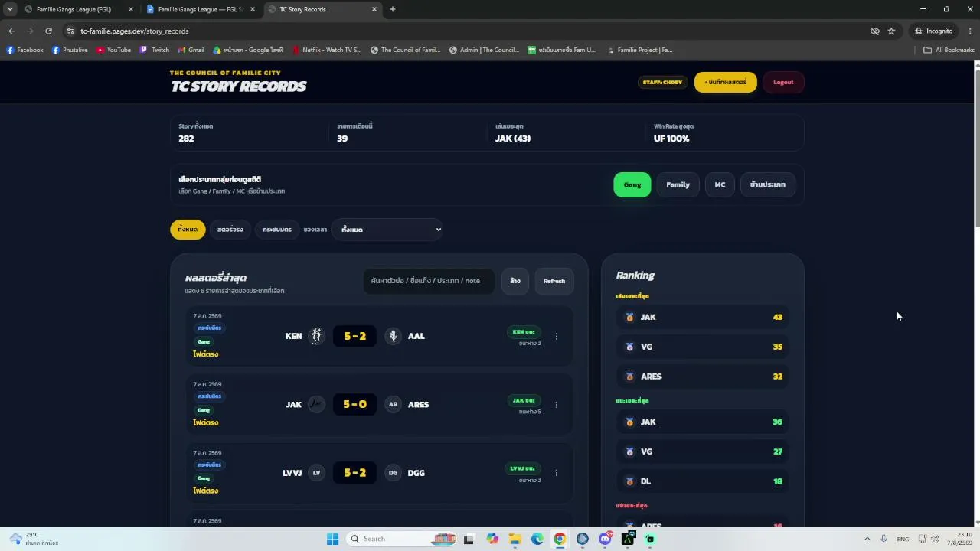This screenshot has height=551, width=980.
Task: Open the Netflix - Watch TV bookmark
Action: [326, 50]
